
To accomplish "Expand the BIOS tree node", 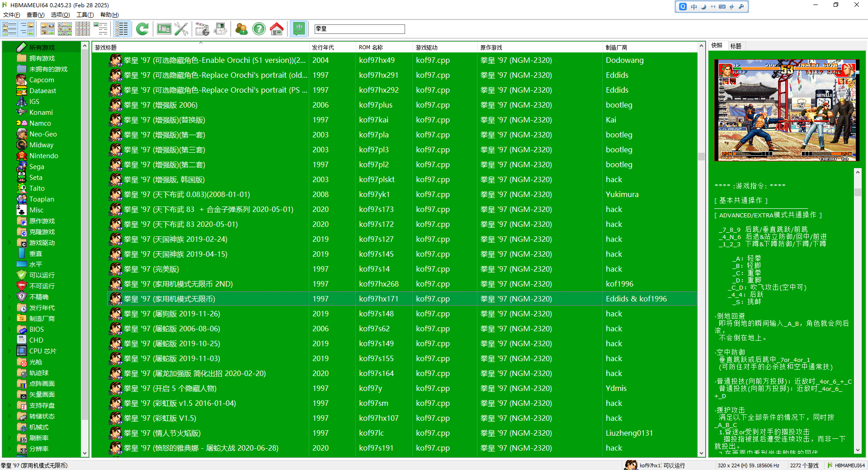I will (9, 329).
